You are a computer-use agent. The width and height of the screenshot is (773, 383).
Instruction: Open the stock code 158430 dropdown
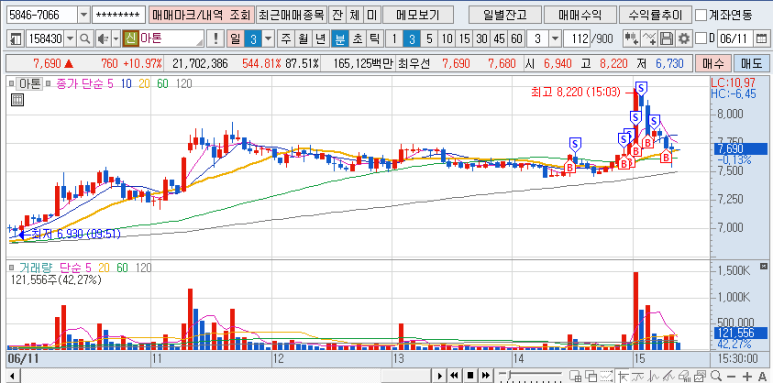(70, 38)
